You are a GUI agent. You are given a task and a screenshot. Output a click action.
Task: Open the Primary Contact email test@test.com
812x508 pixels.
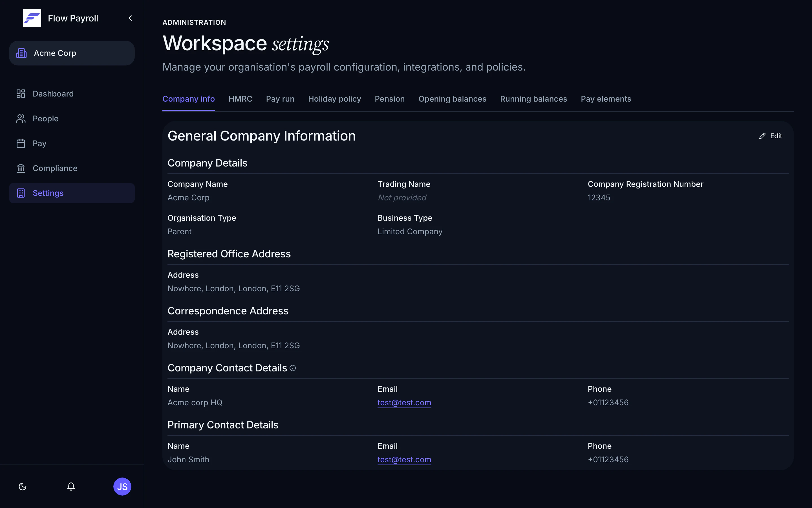[404, 460]
